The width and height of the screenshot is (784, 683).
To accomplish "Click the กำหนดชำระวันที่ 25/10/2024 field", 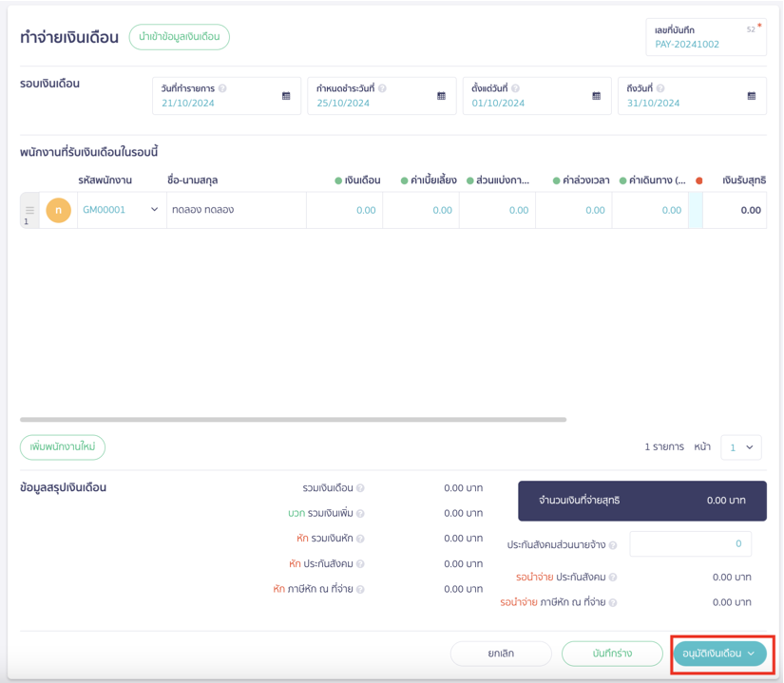I will point(382,96).
